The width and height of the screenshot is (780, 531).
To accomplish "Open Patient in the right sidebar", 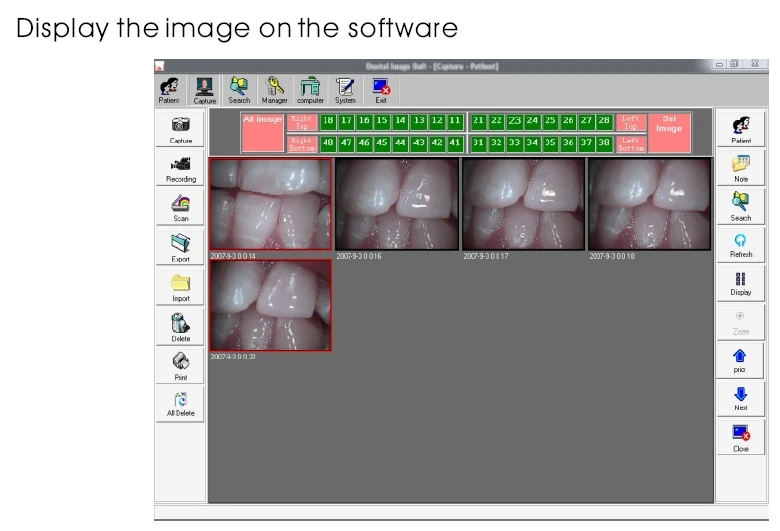I will [x=741, y=129].
